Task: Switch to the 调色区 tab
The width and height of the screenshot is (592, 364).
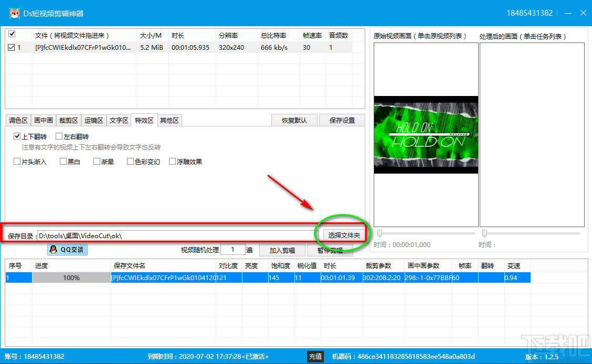Action: 18,120
